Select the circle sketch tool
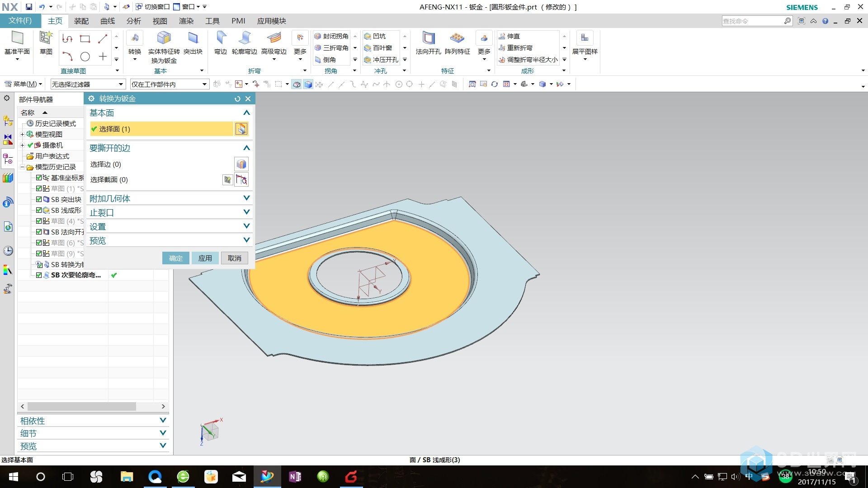 (85, 56)
